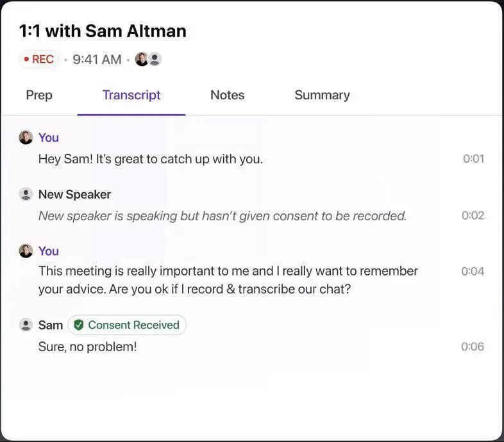Click the gray participant avatar in header
504x442 pixels.
(155, 60)
